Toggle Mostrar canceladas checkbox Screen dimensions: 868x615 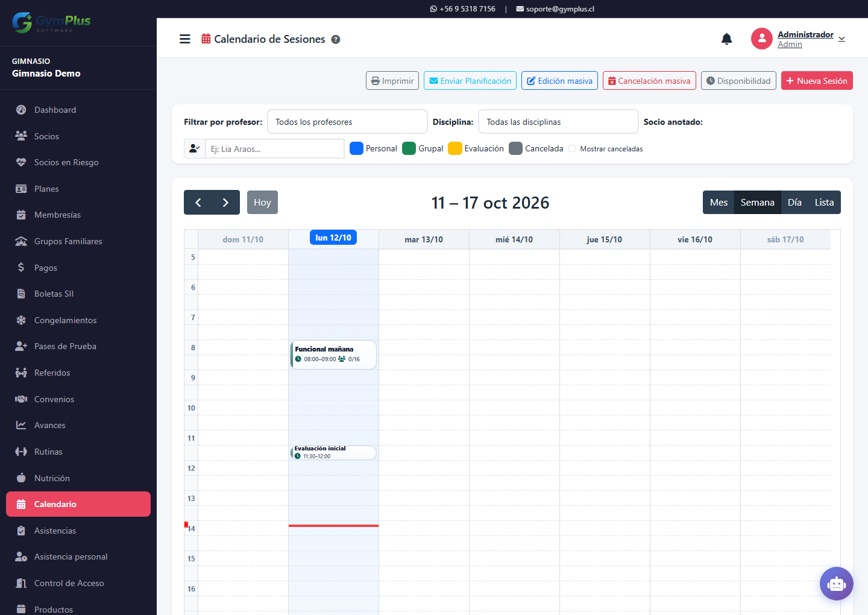click(572, 148)
